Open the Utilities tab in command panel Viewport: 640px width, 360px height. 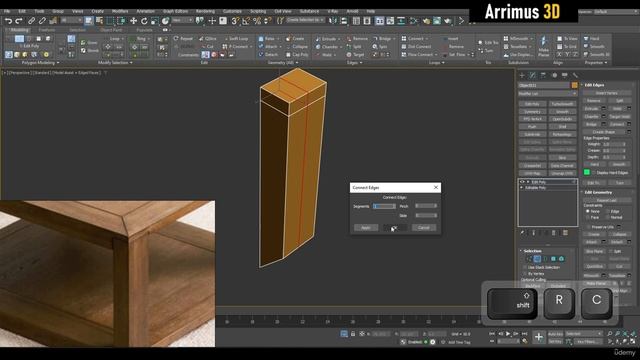point(575,76)
